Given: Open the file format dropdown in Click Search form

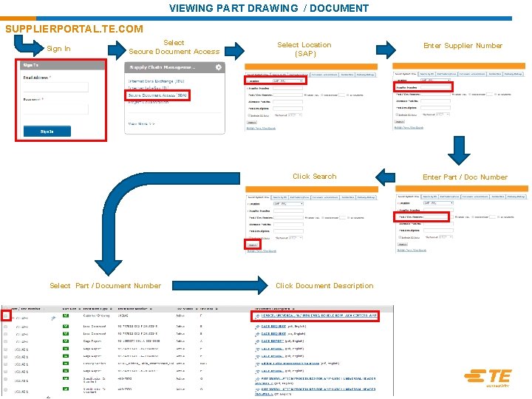Looking at the screenshot, I should pos(295,238).
